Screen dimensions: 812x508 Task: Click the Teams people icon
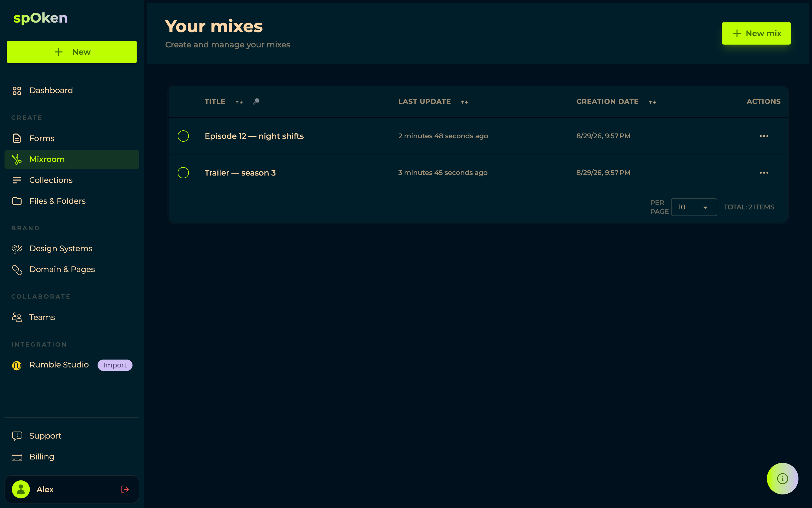pos(17,317)
